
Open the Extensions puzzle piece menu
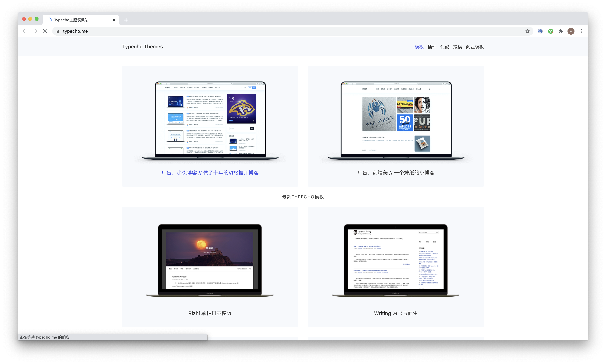coord(561,31)
